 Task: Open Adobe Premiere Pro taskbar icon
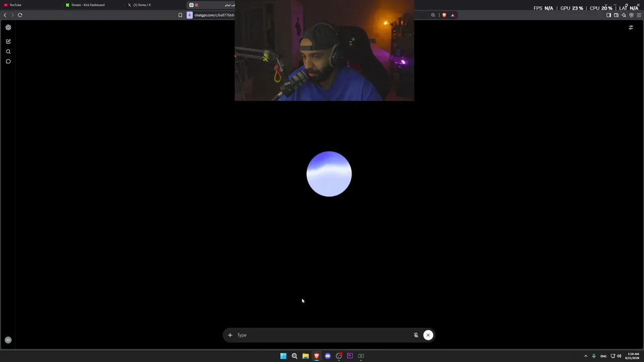pyautogui.click(x=350, y=356)
